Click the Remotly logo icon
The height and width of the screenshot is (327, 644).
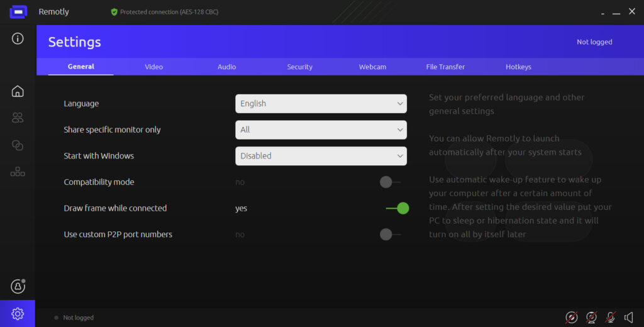pos(18,12)
